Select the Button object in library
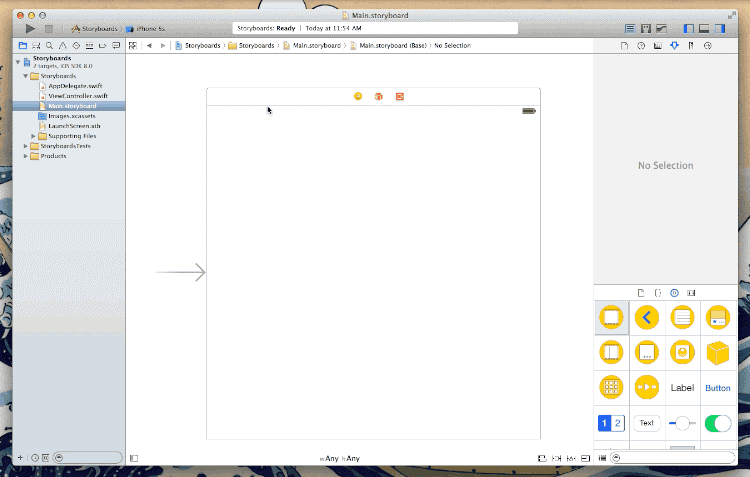This screenshot has width=750, height=477. tap(717, 388)
